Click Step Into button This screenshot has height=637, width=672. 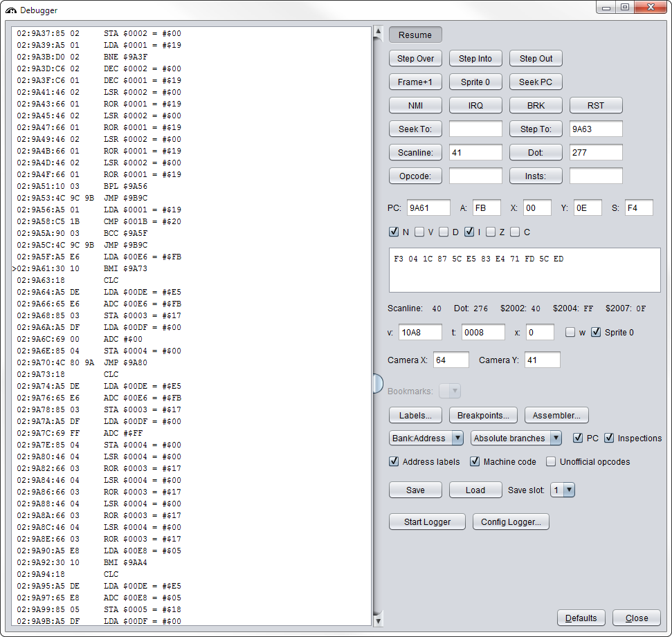475,59
